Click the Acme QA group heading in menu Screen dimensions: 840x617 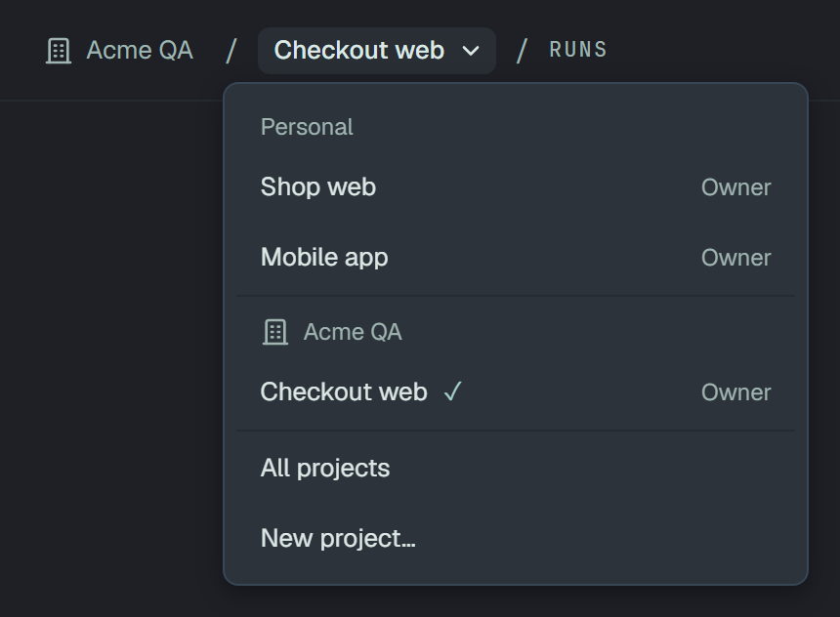tap(353, 332)
